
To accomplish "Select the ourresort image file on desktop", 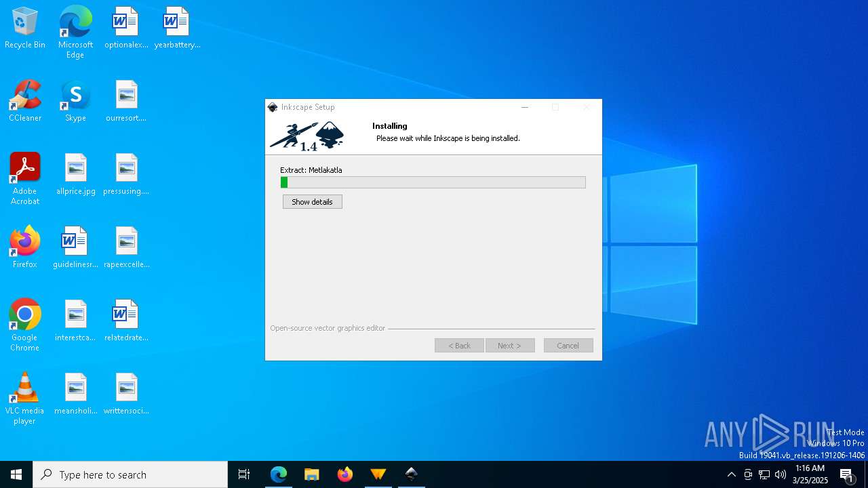I will pyautogui.click(x=126, y=101).
